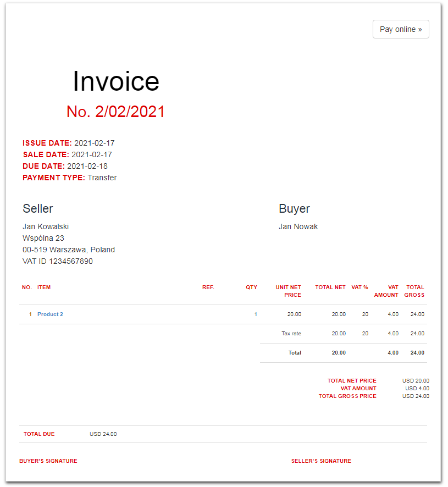Click the "Pay online »" button

pyautogui.click(x=401, y=29)
